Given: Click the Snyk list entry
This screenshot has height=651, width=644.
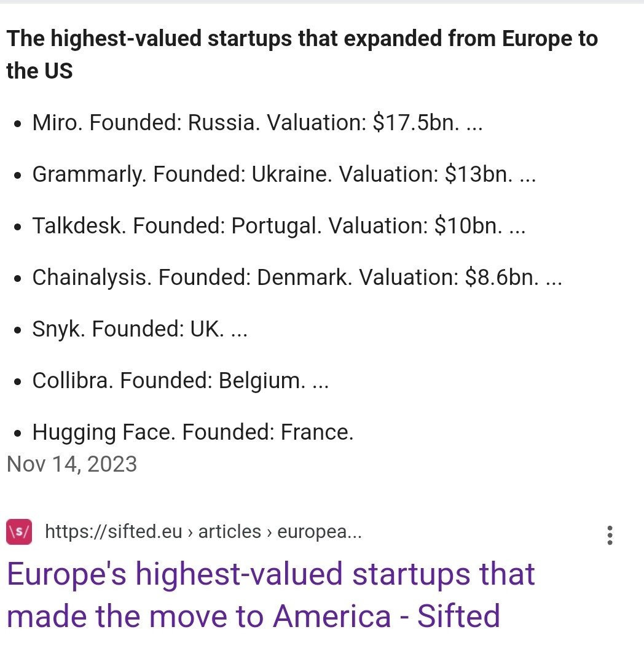Looking at the screenshot, I should 139,330.
